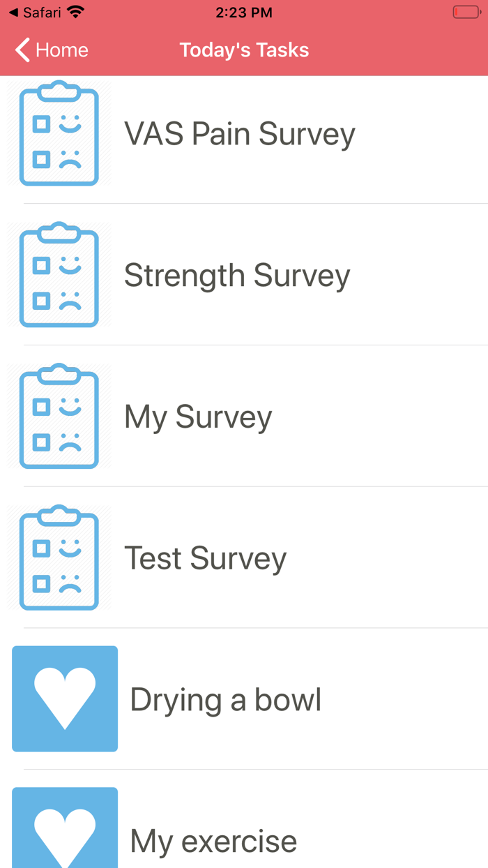This screenshot has height=868, width=488.
Task: Tap the VAS Pain Survey clipboard icon
Action: (x=60, y=133)
